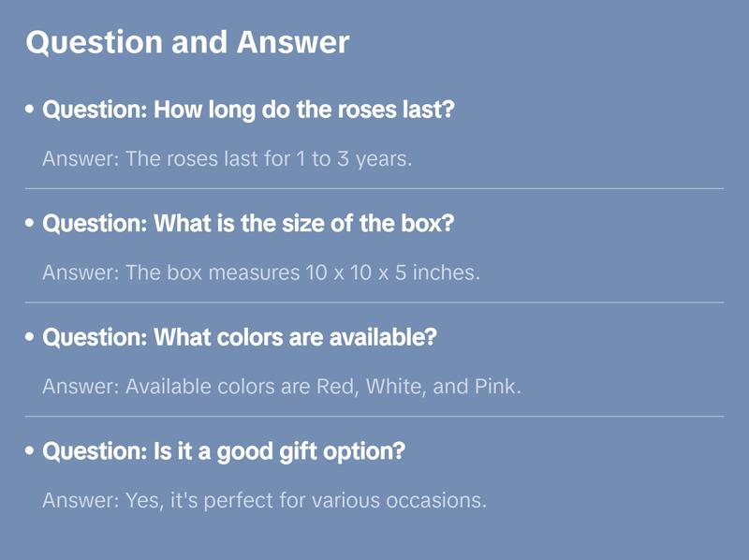Screen dimensions: 749x560
Task: Expand the question about the box size
Action: coord(242,225)
